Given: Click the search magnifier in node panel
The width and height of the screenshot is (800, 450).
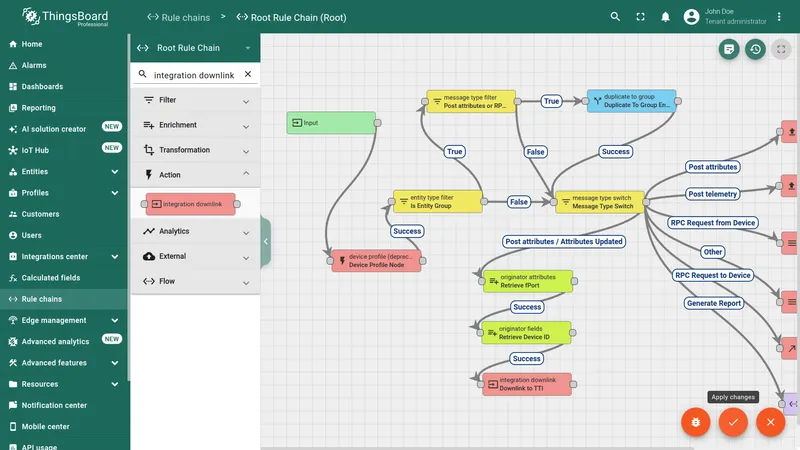Looking at the screenshot, I should click(x=142, y=74).
